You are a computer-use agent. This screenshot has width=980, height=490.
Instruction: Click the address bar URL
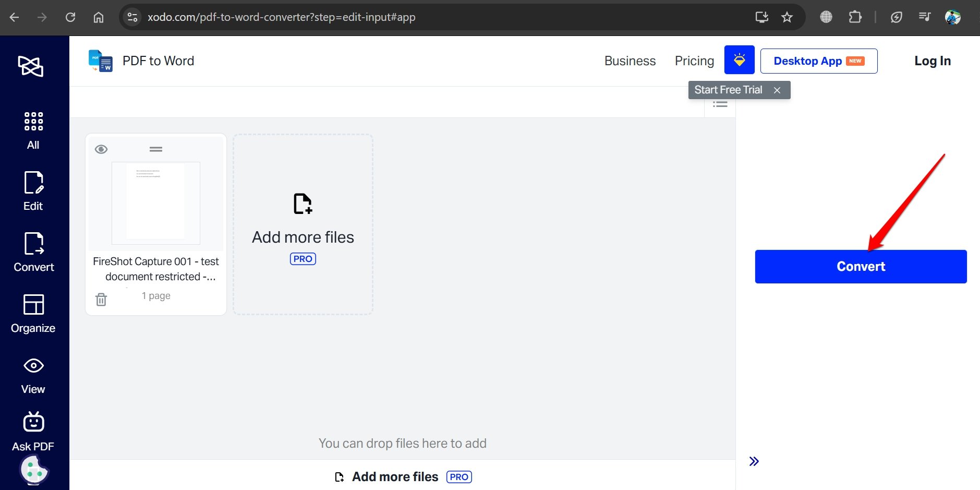(x=282, y=17)
